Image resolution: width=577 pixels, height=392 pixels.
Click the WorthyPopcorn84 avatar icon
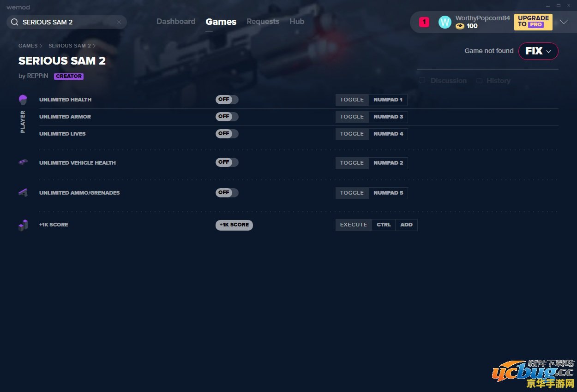445,22
